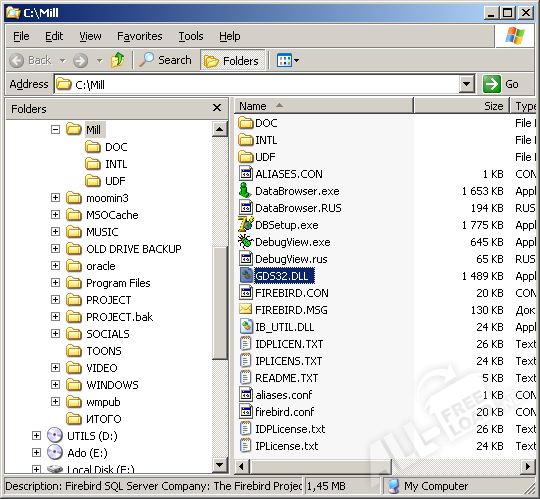The image size is (540, 499).
Task: Sort files by the Size column header
Action: (x=461, y=106)
